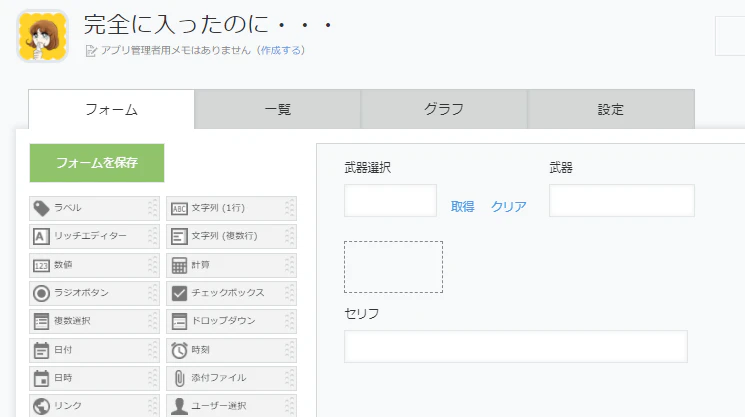Select the 計算 calculator icon
Screen dimensions: 745x417
(179, 265)
